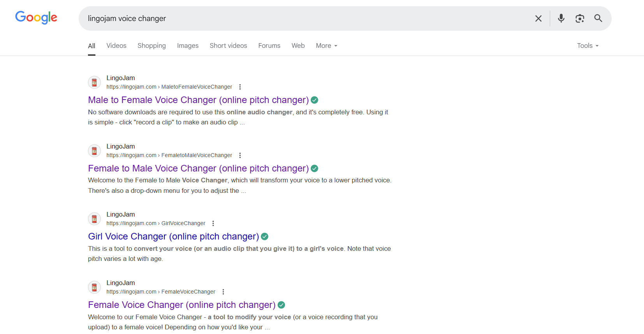644x334 pixels.
Task: Switch to the Forums tab
Action: click(x=269, y=46)
